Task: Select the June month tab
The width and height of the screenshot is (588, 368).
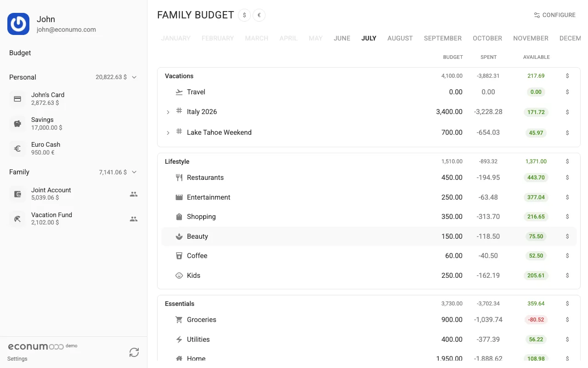Action: [342, 38]
